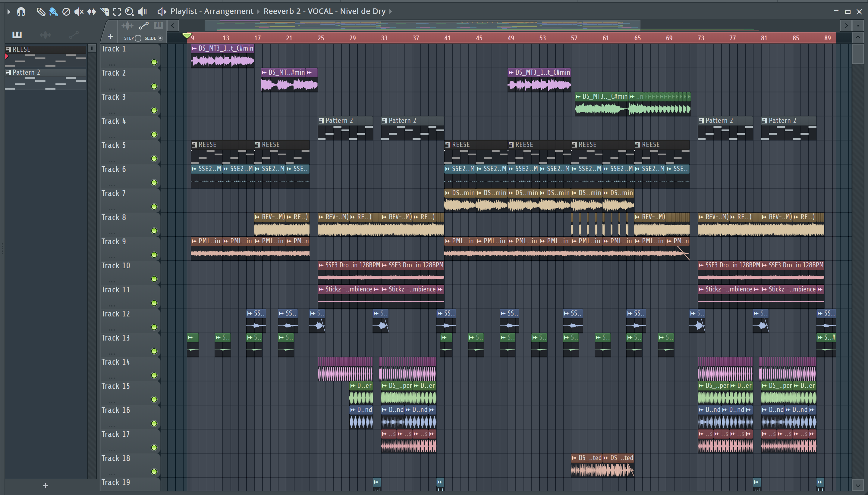This screenshot has height=495, width=868.
Task: Select the Delete tool
Action: (x=66, y=11)
